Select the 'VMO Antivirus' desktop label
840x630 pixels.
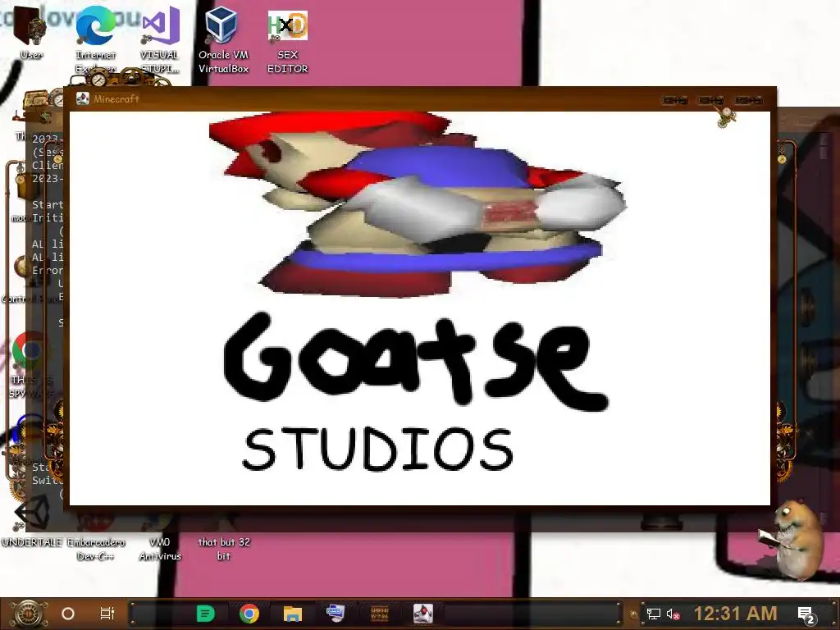click(160, 549)
